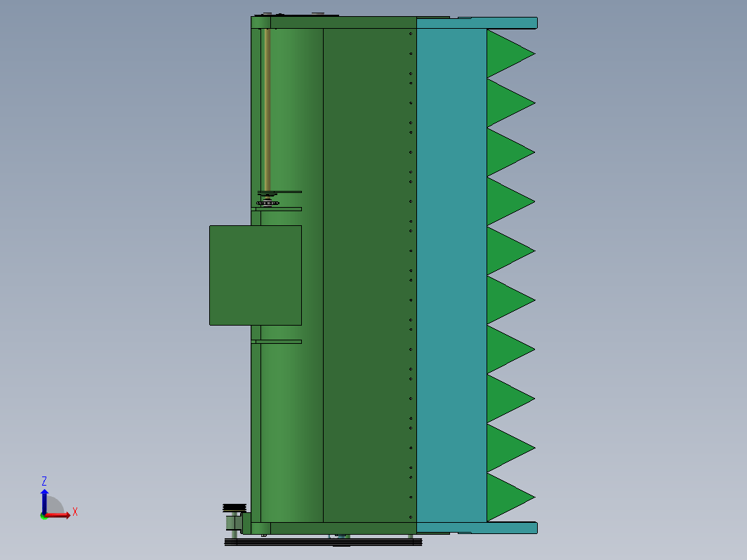Pick the small sprocket gear below the brown shaft
Viewport: 747px width, 560px height.
pos(267,204)
